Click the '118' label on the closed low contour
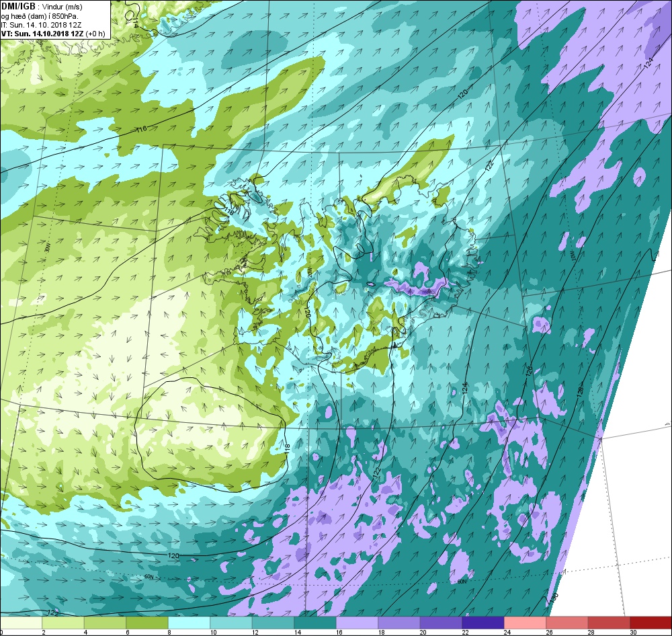 point(287,449)
